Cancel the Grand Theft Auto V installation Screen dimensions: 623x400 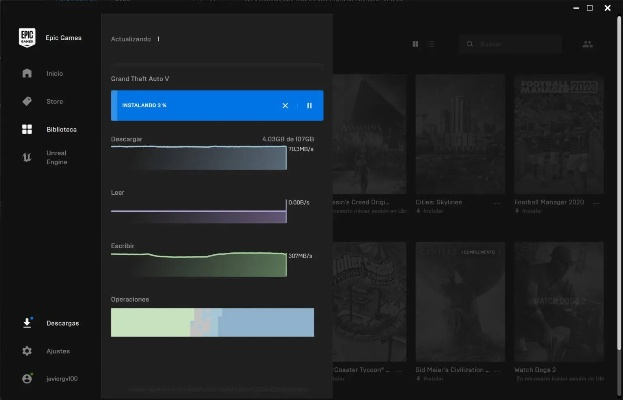tap(285, 105)
